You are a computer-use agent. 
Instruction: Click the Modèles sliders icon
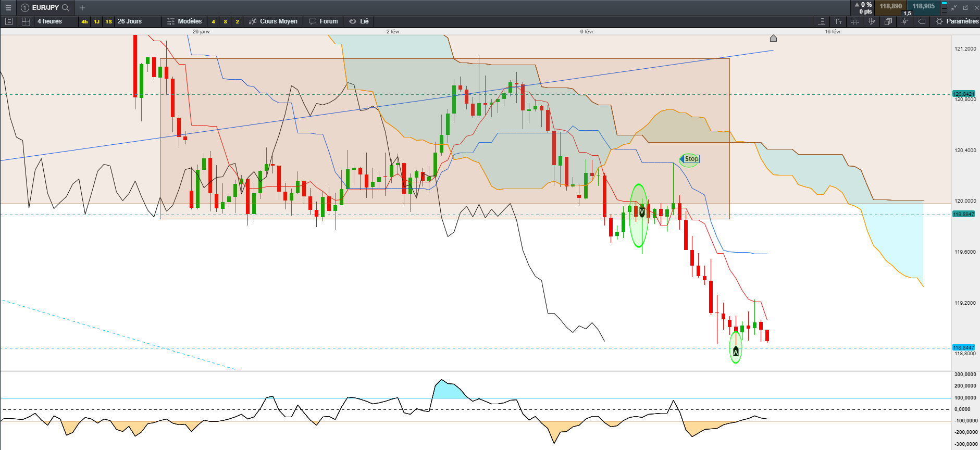(171, 21)
